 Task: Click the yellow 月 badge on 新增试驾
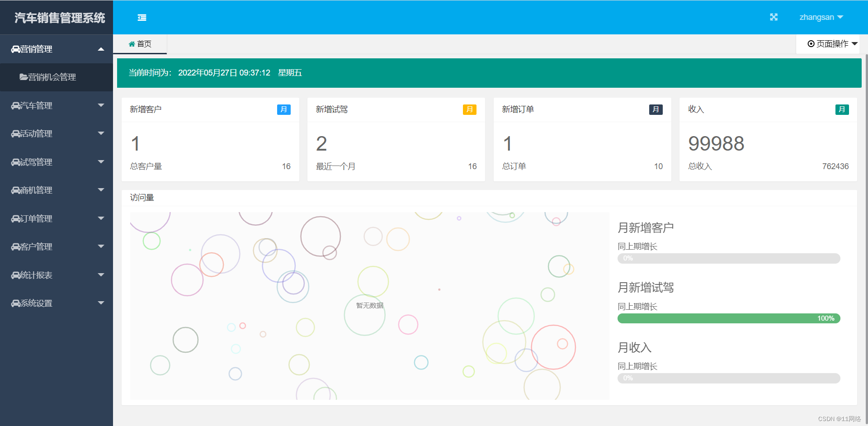coord(470,109)
